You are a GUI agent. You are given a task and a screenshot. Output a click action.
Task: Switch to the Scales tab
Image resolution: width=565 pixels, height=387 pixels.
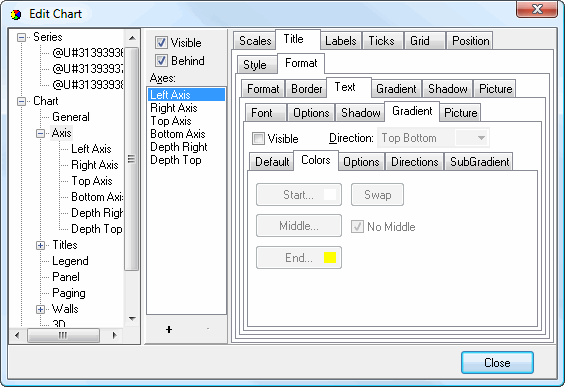pyautogui.click(x=254, y=41)
